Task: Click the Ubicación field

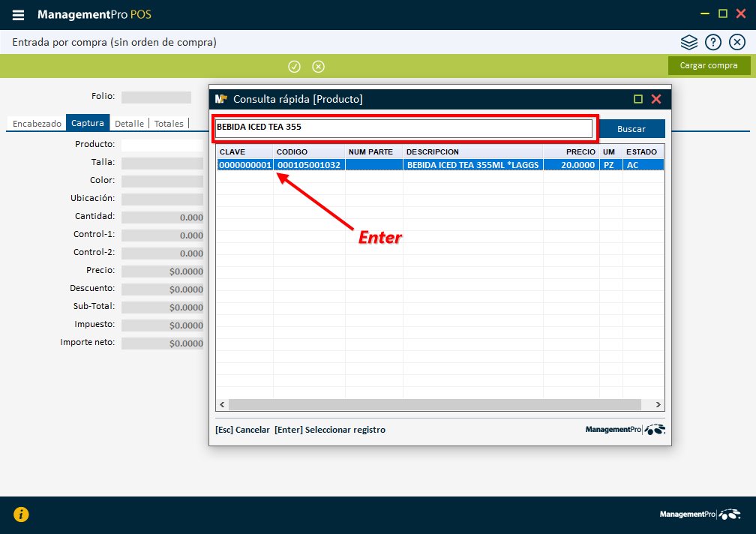Action: (163, 199)
